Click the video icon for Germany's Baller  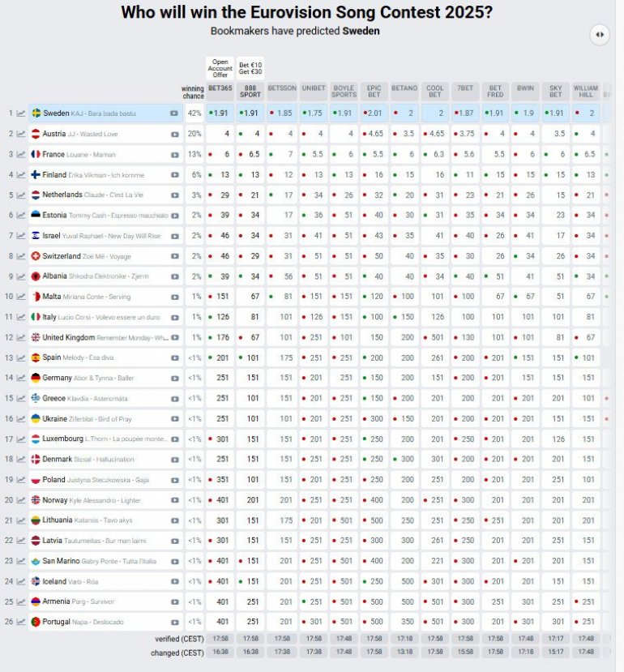(x=174, y=378)
